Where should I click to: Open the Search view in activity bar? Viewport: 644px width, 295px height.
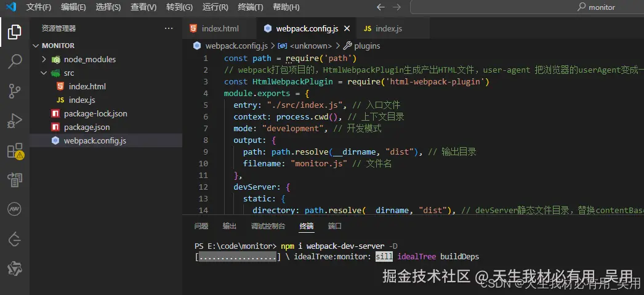(x=14, y=62)
